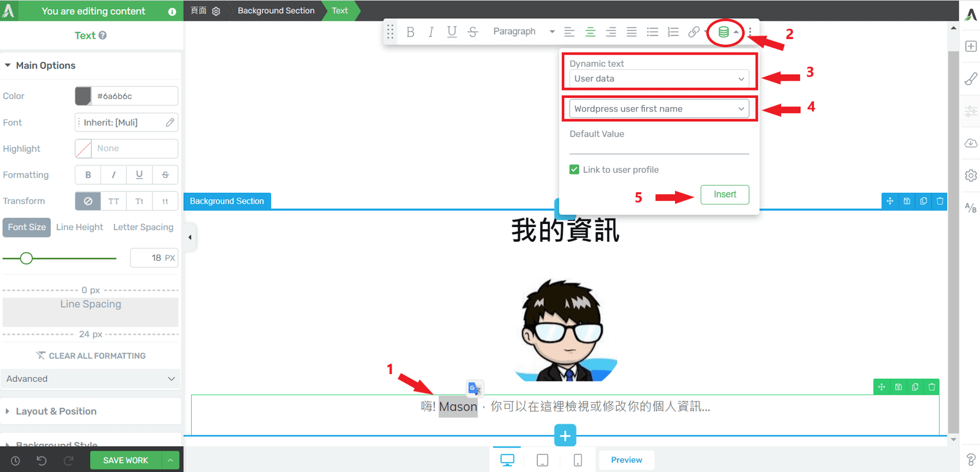This screenshot has width=980, height=472.
Task: Switch to the tablet preview icon
Action: pos(542,460)
